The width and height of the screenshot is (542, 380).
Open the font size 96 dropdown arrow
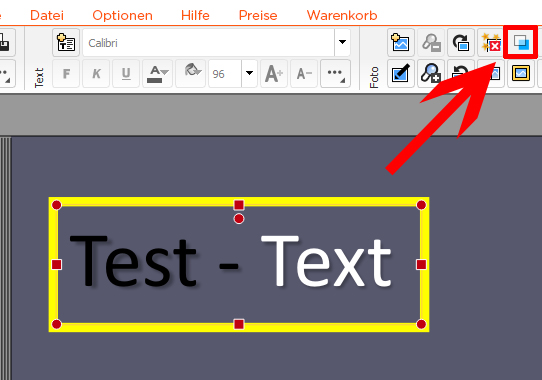(x=249, y=73)
